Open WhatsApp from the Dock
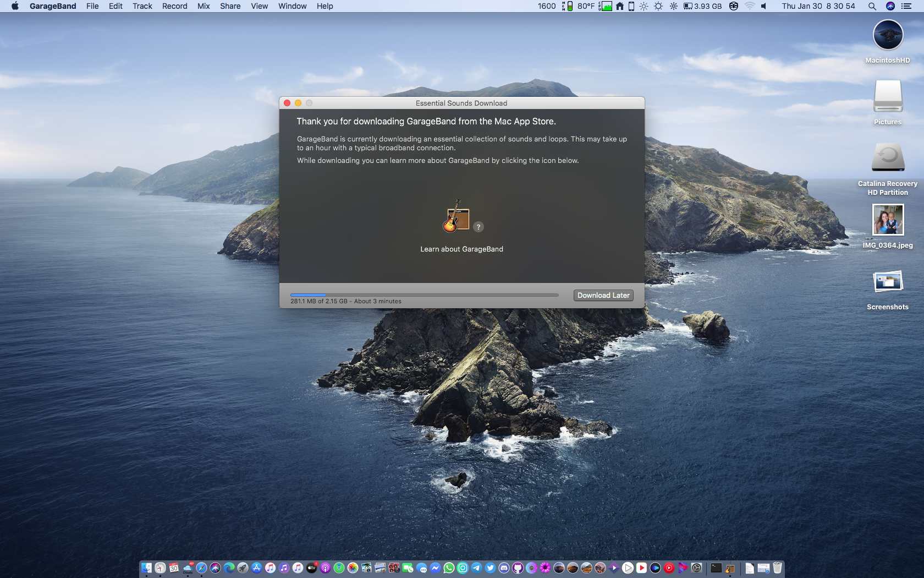Screen dimensions: 924x578 (449, 568)
